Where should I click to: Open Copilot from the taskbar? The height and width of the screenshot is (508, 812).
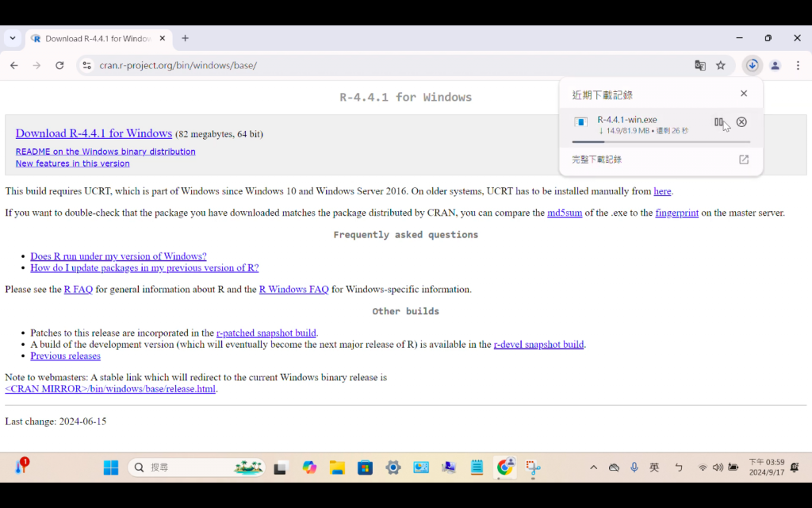pyautogui.click(x=309, y=468)
